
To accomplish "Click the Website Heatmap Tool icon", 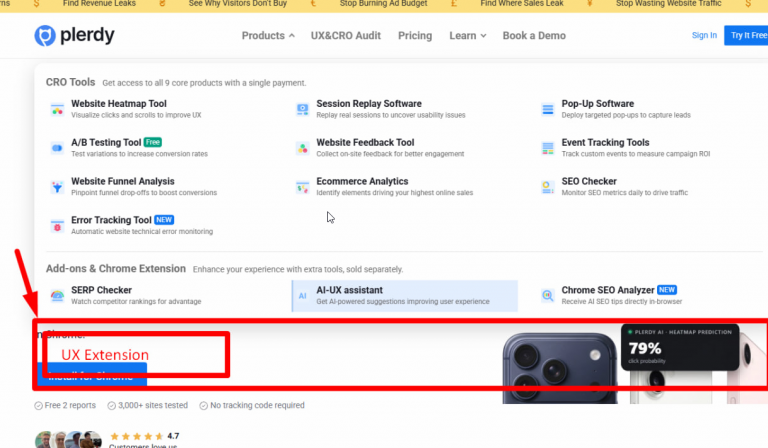I will pyautogui.click(x=57, y=109).
